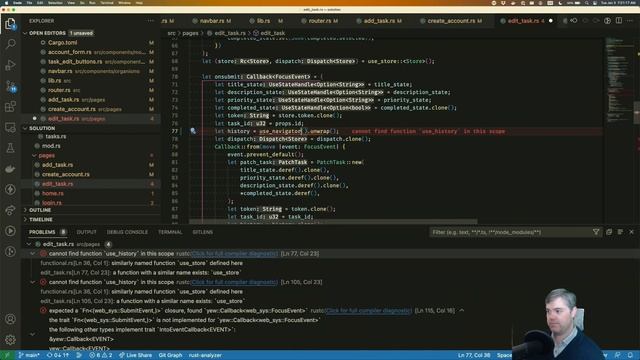Click Git Graph in status bar
640x360 pixels.
pyautogui.click(x=170, y=355)
